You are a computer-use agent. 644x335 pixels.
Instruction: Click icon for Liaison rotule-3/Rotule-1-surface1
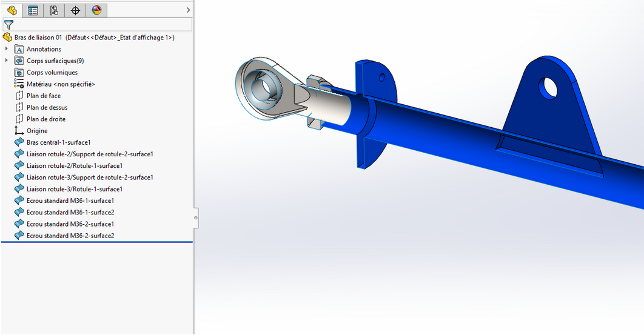point(19,189)
